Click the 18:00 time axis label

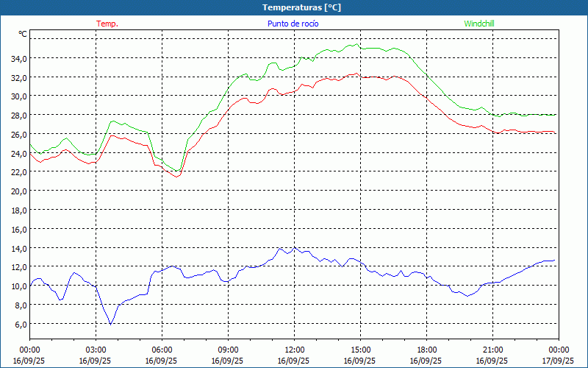pyautogui.click(x=426, y=350)
